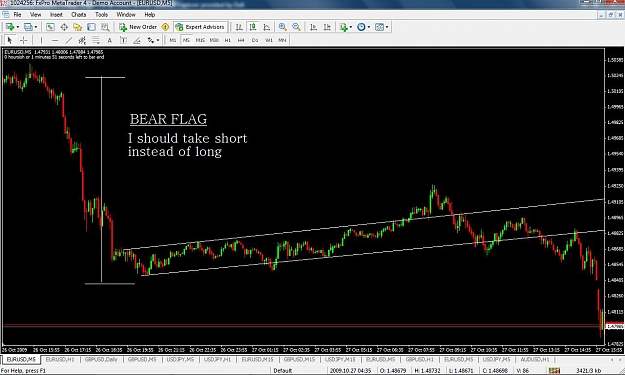The height and width of the screenshot is (375, 625).
Task: Switch to the GBPUSD,Daily chart tab
Action: [101, 360]
